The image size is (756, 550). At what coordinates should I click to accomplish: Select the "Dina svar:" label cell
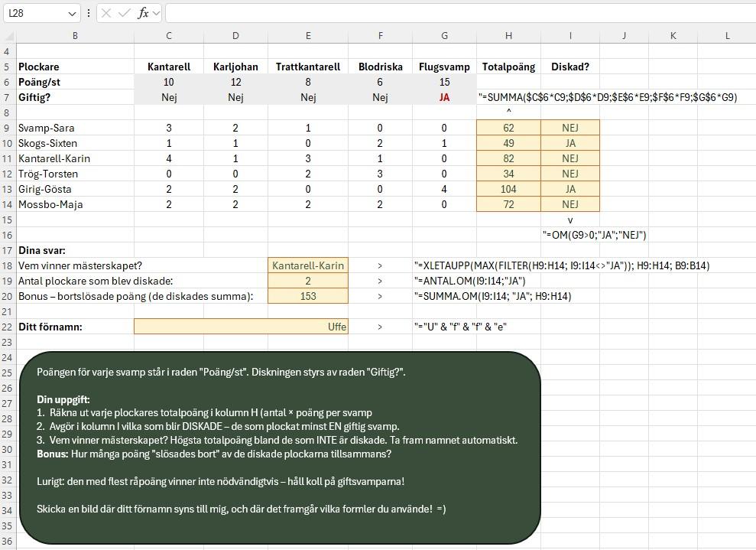pyautogui.click(x=75, y=250)
